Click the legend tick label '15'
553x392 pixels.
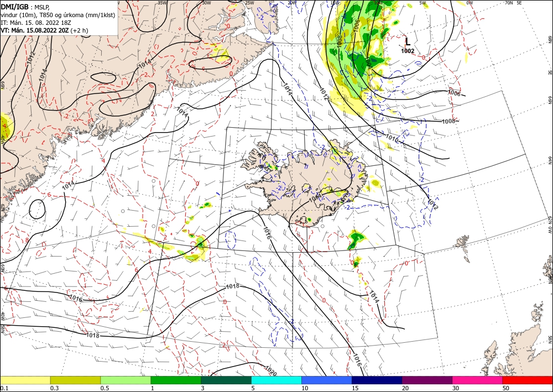355,388
